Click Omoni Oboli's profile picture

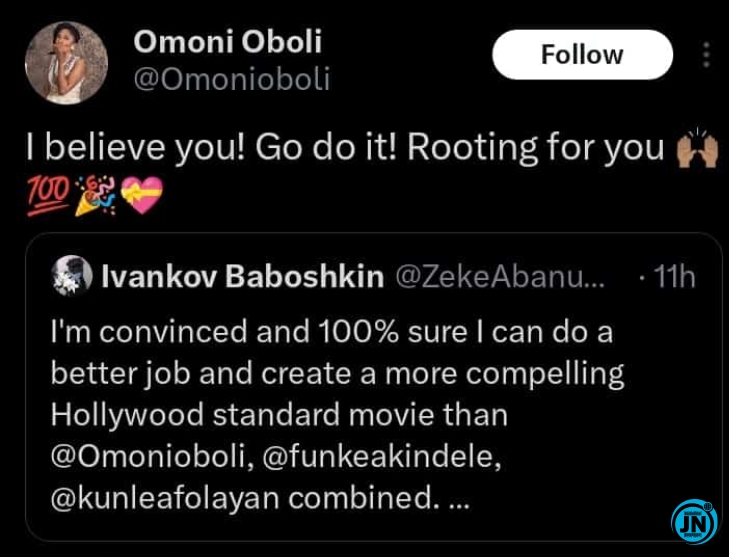click(66, 62)
